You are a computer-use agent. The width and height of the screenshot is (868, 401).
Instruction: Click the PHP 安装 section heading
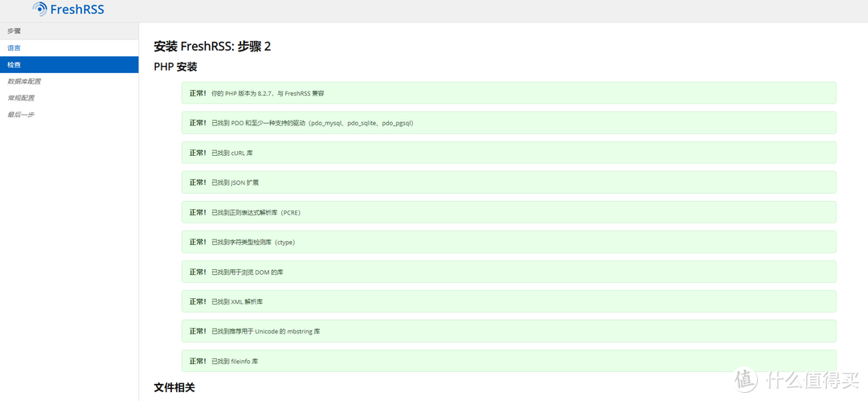175,67
